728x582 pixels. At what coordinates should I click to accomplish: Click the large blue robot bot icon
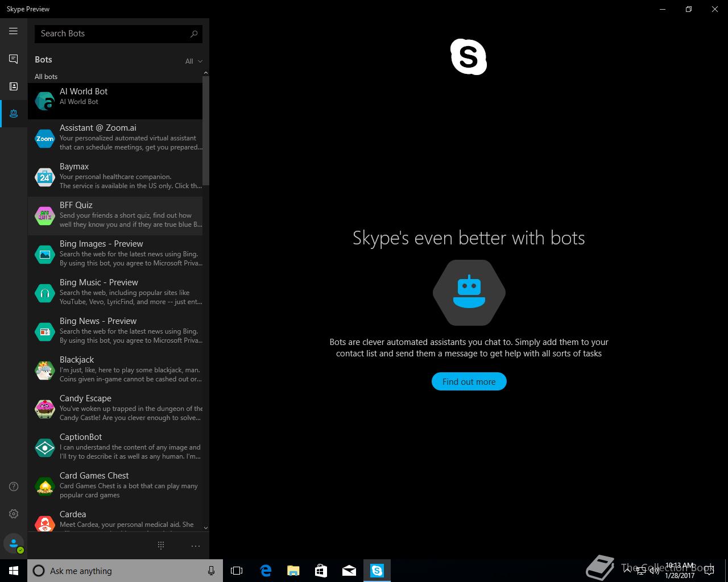469,293
